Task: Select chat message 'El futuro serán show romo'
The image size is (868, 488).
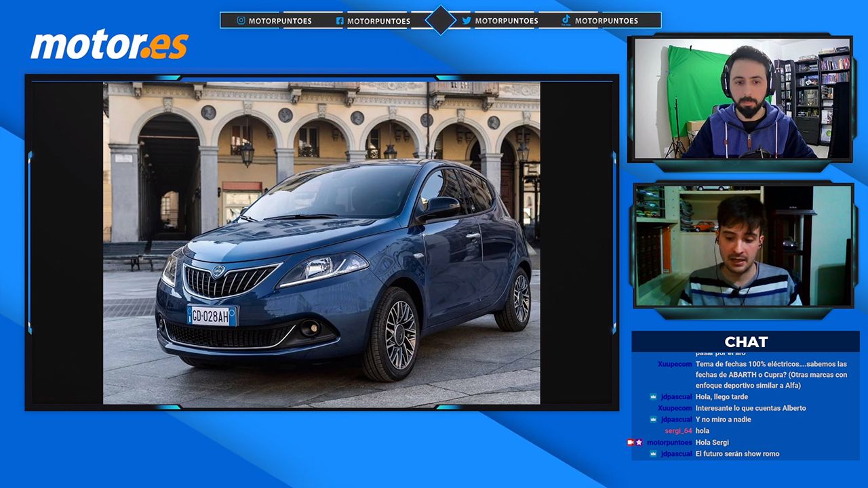Action: [738, 453]
